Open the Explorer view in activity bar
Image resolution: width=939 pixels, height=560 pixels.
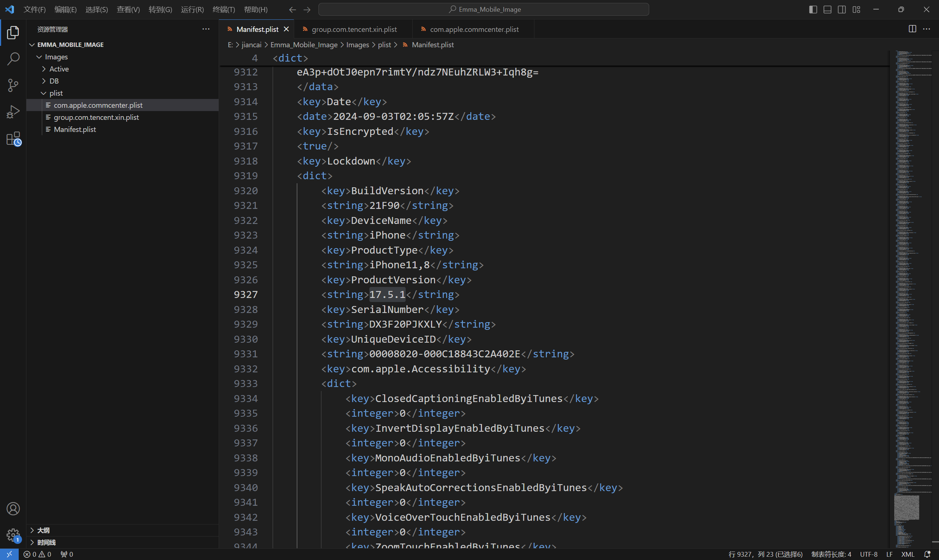13,33
